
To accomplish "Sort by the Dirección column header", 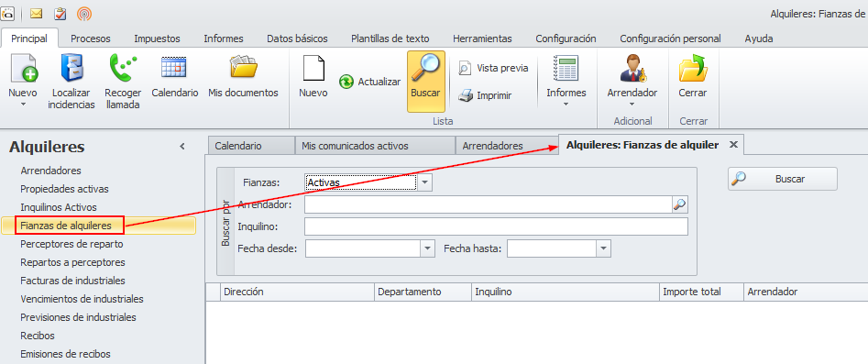I will click(297, 292).
